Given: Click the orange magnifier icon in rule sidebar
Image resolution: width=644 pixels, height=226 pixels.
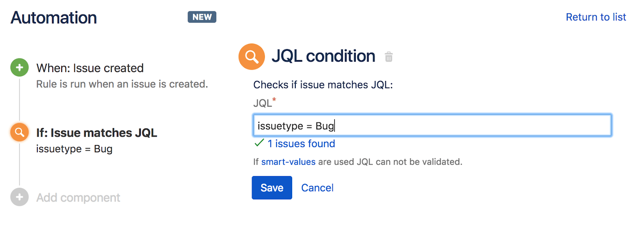Looking at the screenshot, I should coord(19,132).
